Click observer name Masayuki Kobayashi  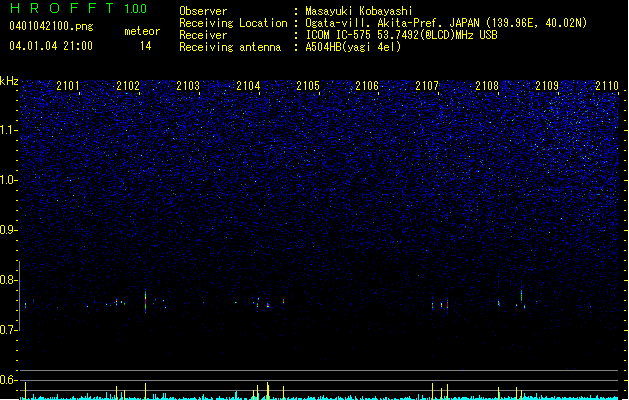pyautogui.click(x=359, y=11)
